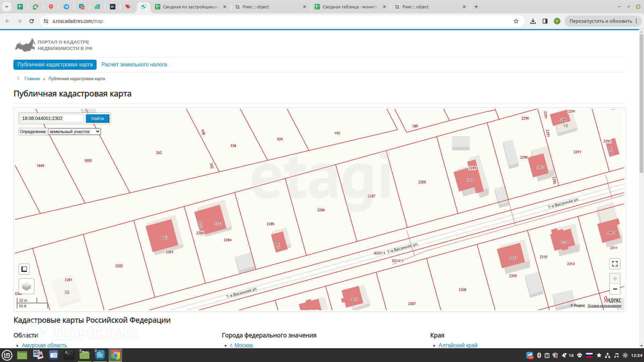Open Chrome from the taskbar
Viewport: 644px width, 362px height.
pyautogui.click(x=115, y=355)
